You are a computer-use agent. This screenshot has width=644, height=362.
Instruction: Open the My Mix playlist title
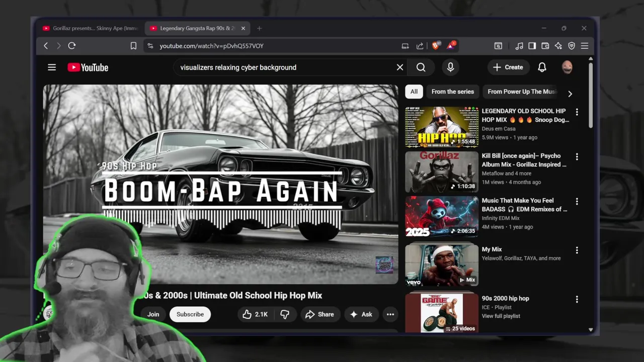tap(492, 249)
